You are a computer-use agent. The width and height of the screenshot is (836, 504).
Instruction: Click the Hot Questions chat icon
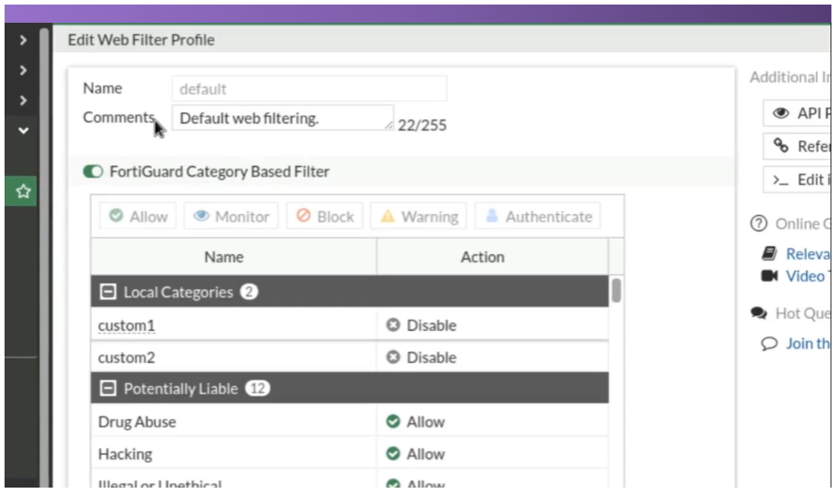[x=759, y=313]
